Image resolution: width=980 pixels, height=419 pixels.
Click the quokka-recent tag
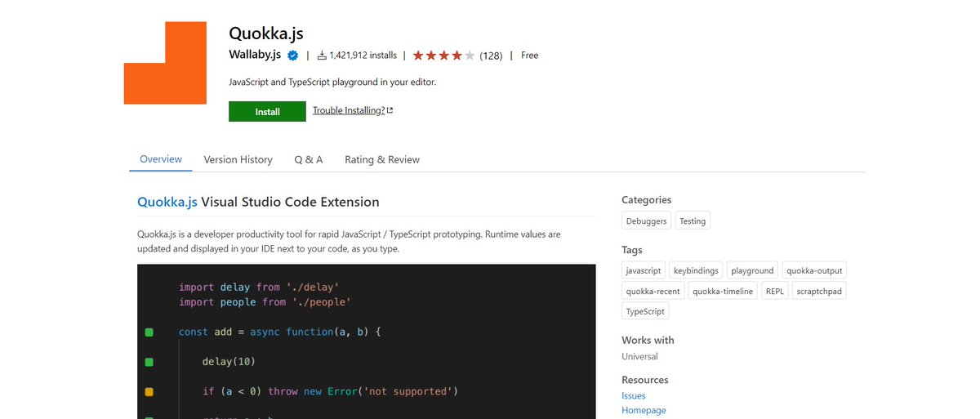point(653,291)
